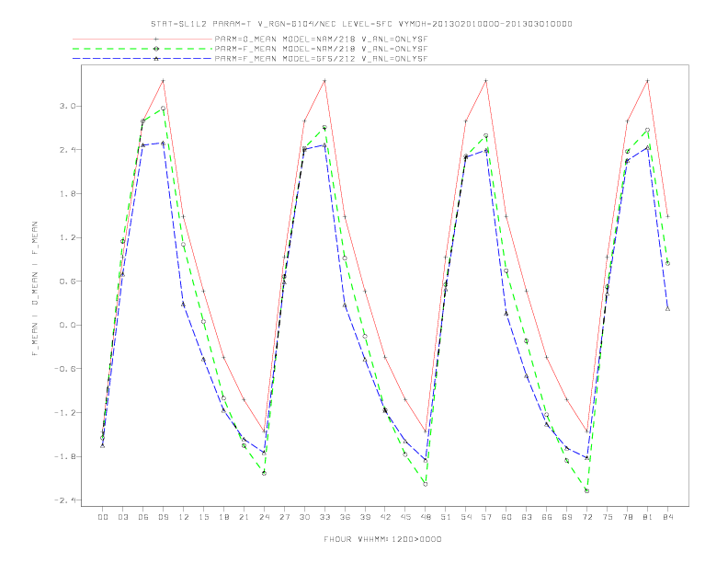
Task: Click x-axis forecast hour label 12
Action: click(x=184, y=517)
